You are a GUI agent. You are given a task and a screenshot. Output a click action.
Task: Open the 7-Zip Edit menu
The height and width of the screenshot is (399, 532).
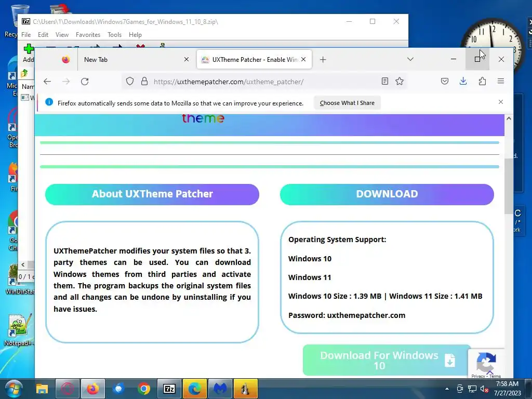click(x=43, y=35)
